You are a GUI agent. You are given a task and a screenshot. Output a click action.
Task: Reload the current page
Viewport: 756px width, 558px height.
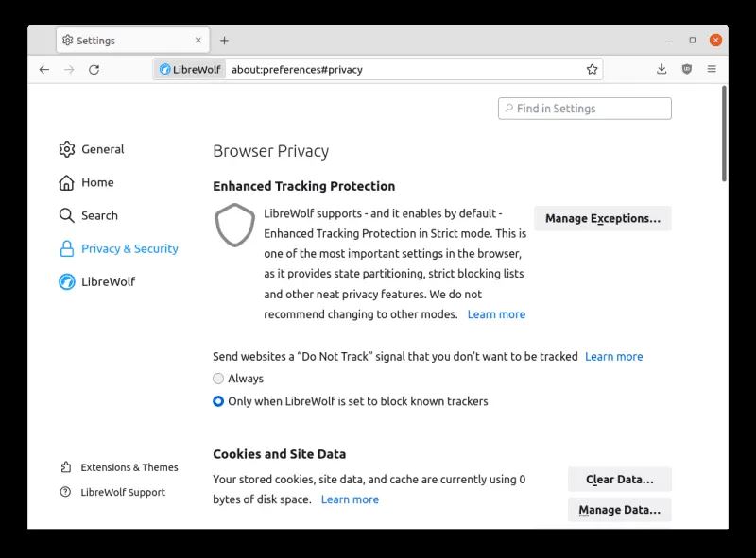(94, 69)
